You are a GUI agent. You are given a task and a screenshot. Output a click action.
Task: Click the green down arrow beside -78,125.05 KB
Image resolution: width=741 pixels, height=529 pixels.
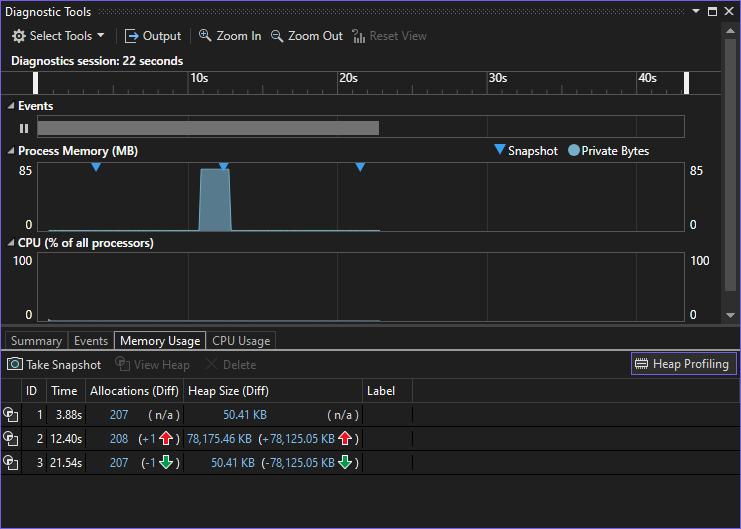[x=345, y=462]
